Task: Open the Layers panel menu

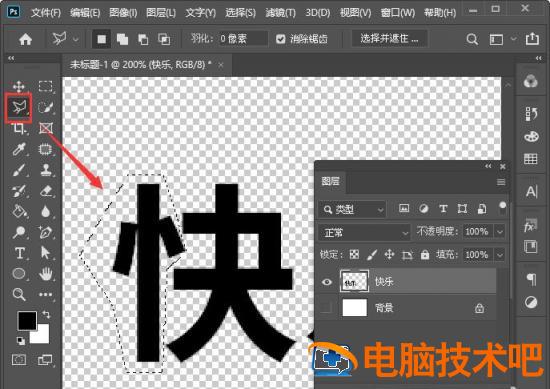Action: (x=501, y=182)
